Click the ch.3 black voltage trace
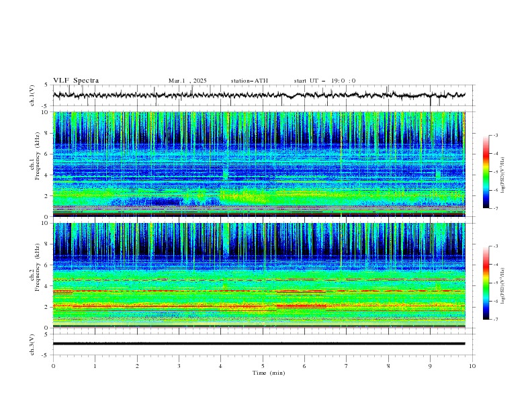 click(x=259, y=344)
